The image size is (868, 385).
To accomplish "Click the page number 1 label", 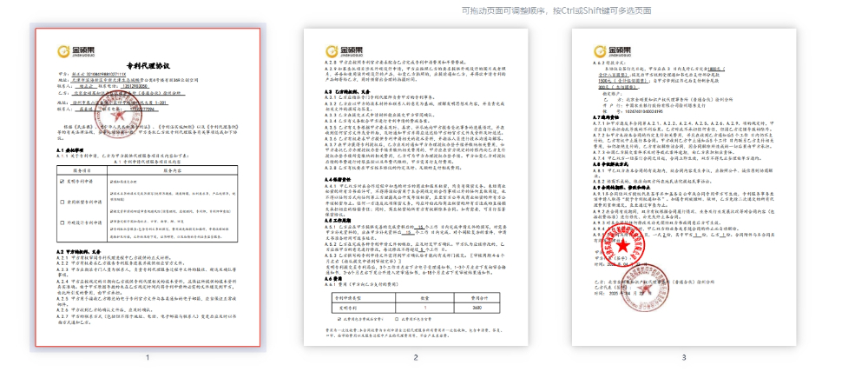I will point(148,357).
